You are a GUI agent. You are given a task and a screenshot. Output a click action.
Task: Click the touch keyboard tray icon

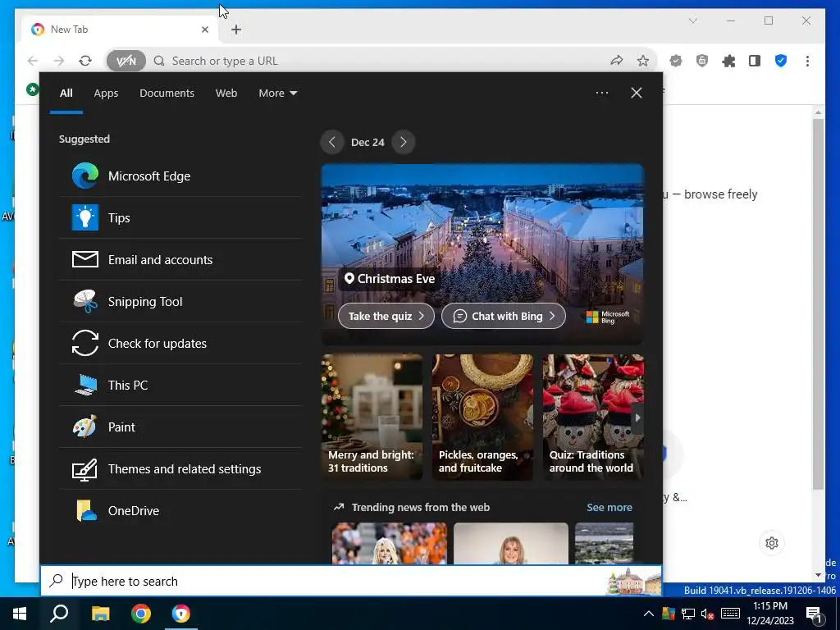coord(730,614)
